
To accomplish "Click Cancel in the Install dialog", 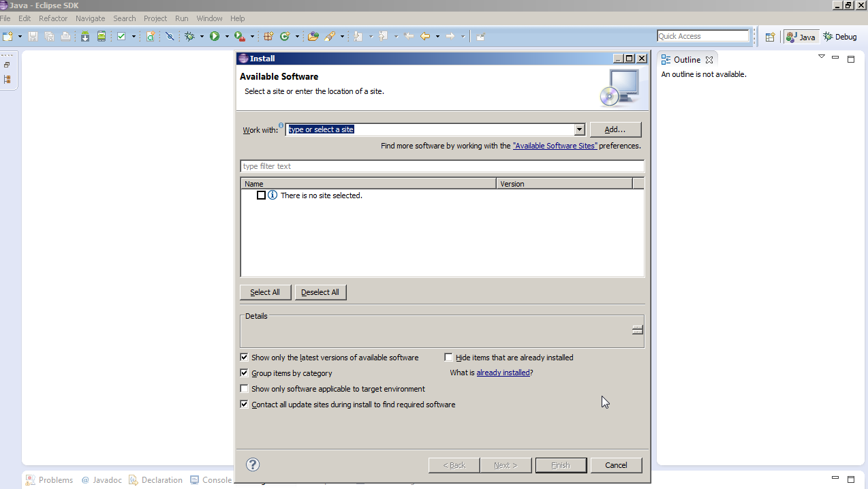I will [x=616, y=465].
